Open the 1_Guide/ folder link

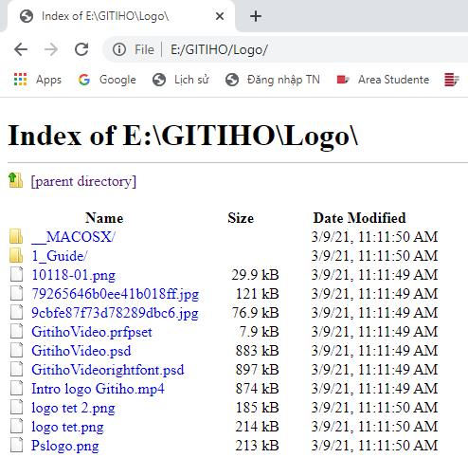tap(60, 256)
